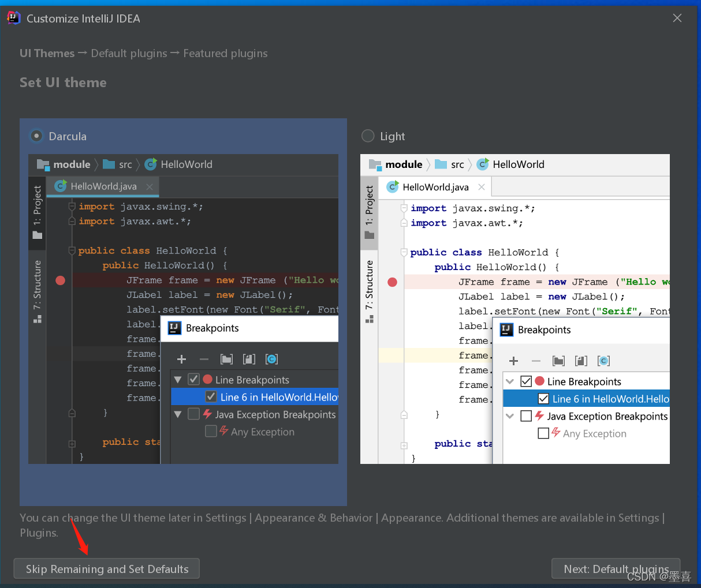Screen dimensions: 701x588
Task: Toggle Java Exception Breakpoints checkbox in Darcula
Action: coord(194,414)
